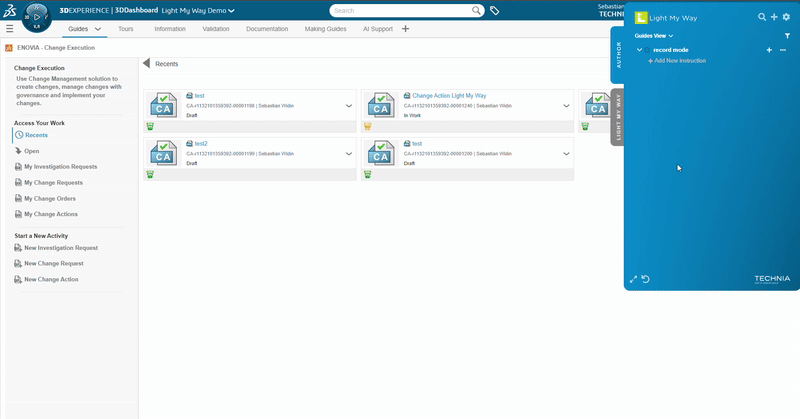Viewport: 800px width, 419px height.
Task: Switch to the AI Support tab
Action: pos(378,29)
